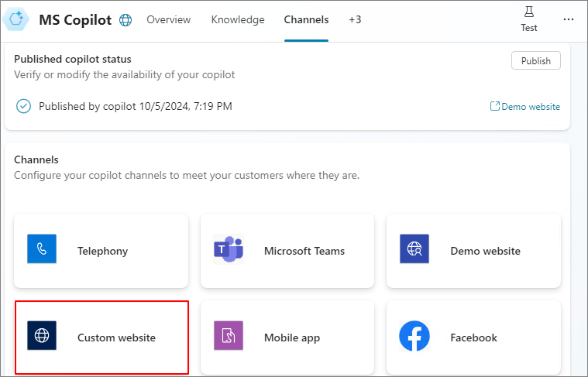Open the Telephony channel card
588x377 pixels.
101,251
